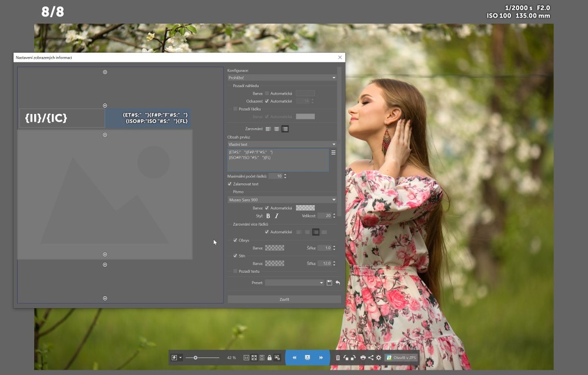
Task: Select center alignment icon next to Zarovnání
Action: pyautogui.click(x=276, y=129)
